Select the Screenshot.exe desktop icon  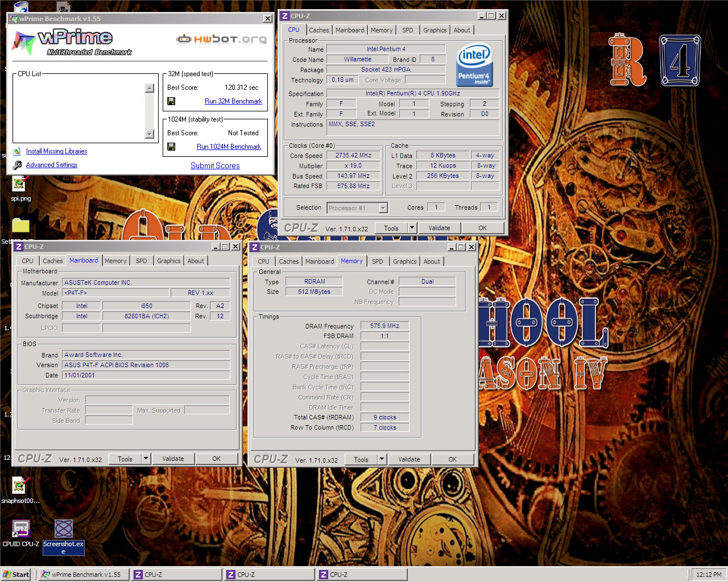64,529
